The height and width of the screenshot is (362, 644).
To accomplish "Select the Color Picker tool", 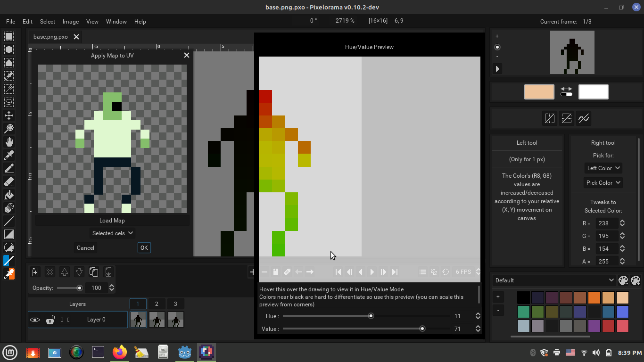I will (x=8, y=154).
